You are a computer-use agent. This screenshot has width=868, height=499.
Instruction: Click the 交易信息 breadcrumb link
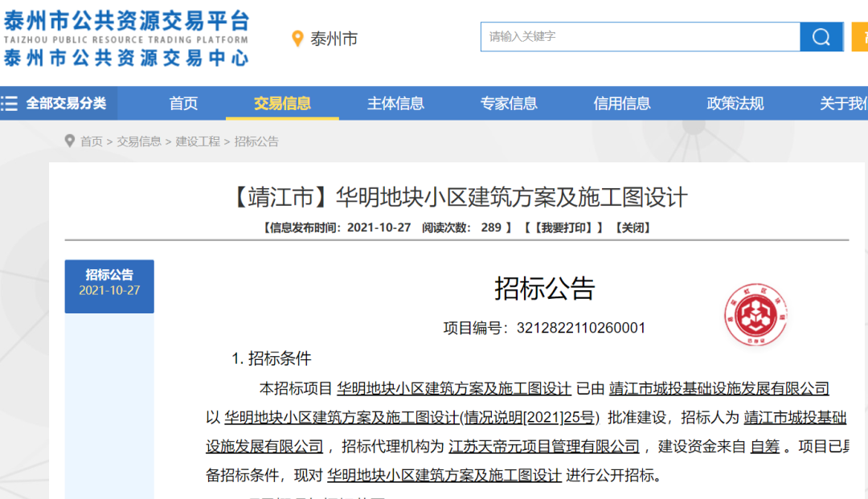(139, 141)
